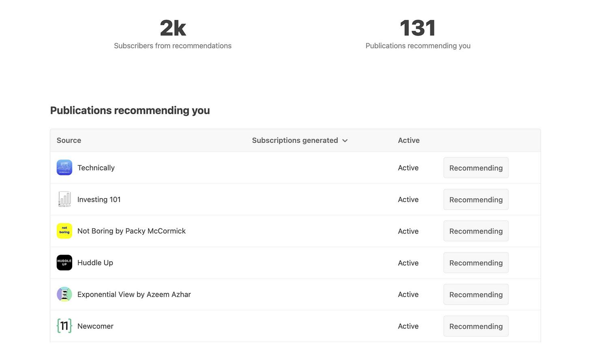Click the Investing 101 bar chart logo
Viewport: 590px width, 364px height.
[x=64, y=199]
